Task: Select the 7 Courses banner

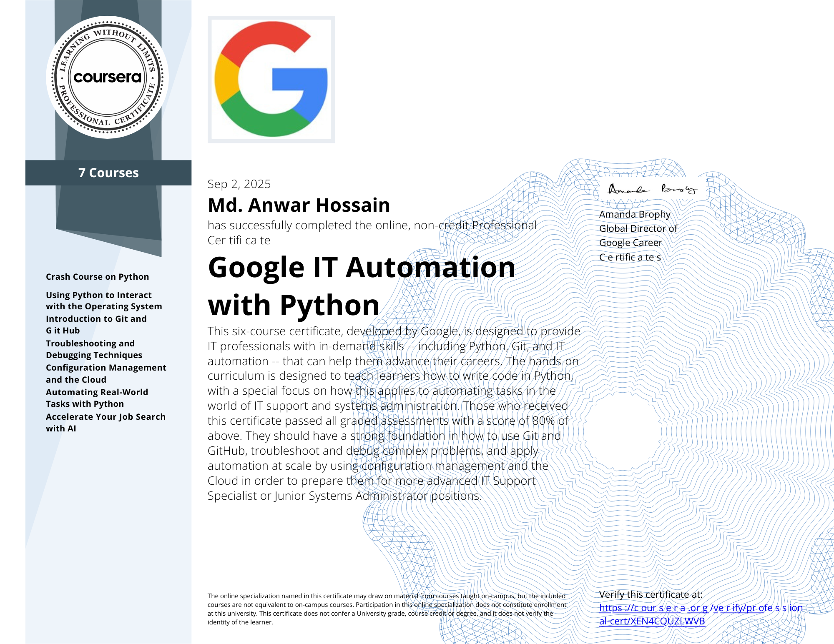Action: [108, 173]
